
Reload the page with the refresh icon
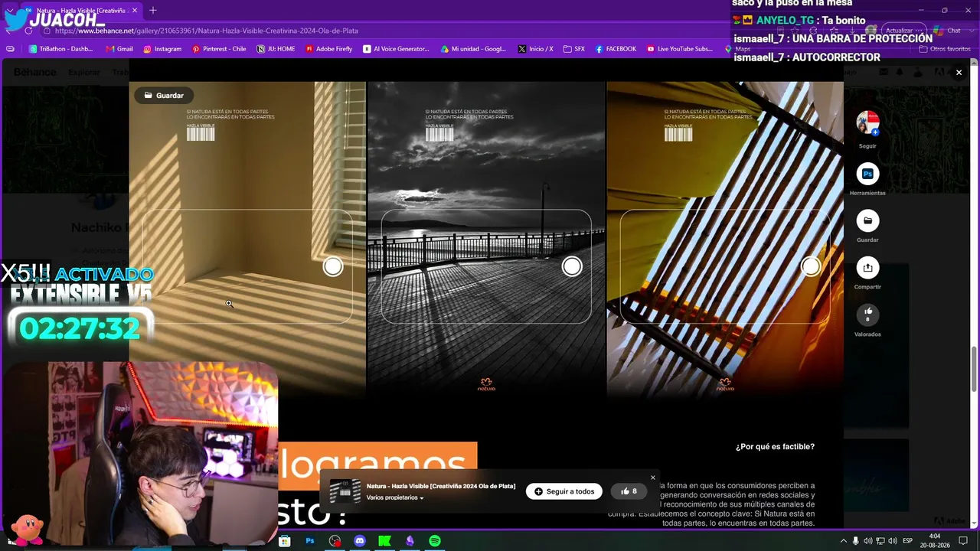click(x=29, y=31)
